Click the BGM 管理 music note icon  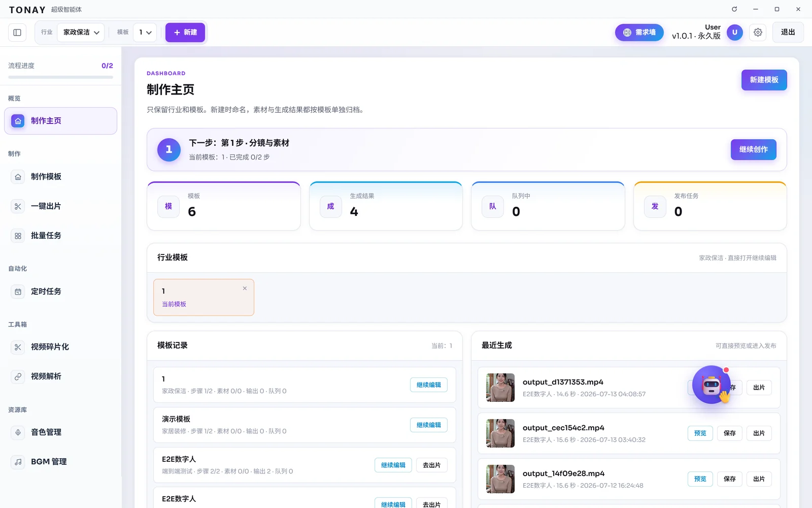(18, 462)
